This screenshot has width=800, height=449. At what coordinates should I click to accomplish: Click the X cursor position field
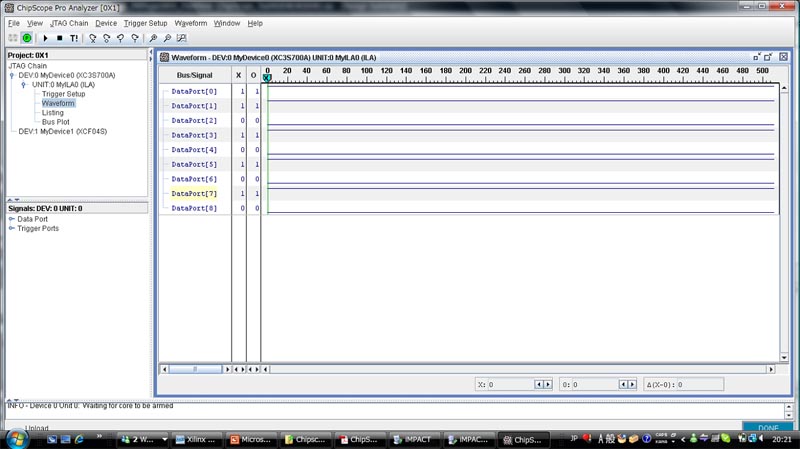[x=511, y=385]
